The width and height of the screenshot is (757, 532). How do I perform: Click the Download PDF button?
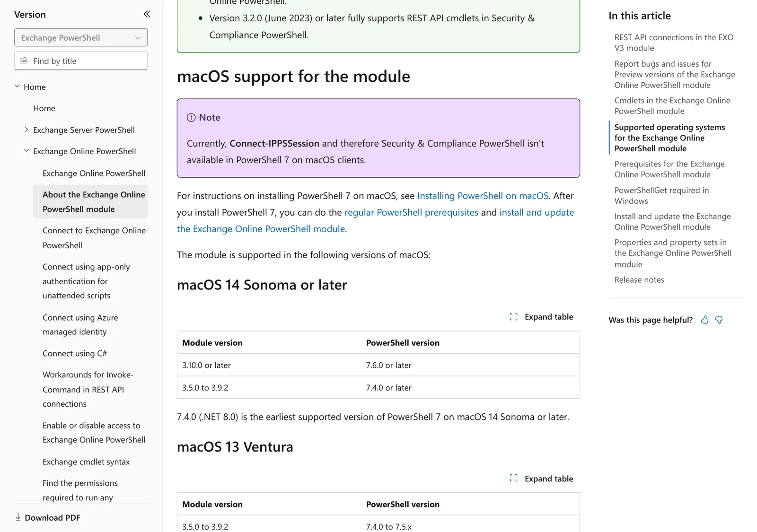click(47, 517)
